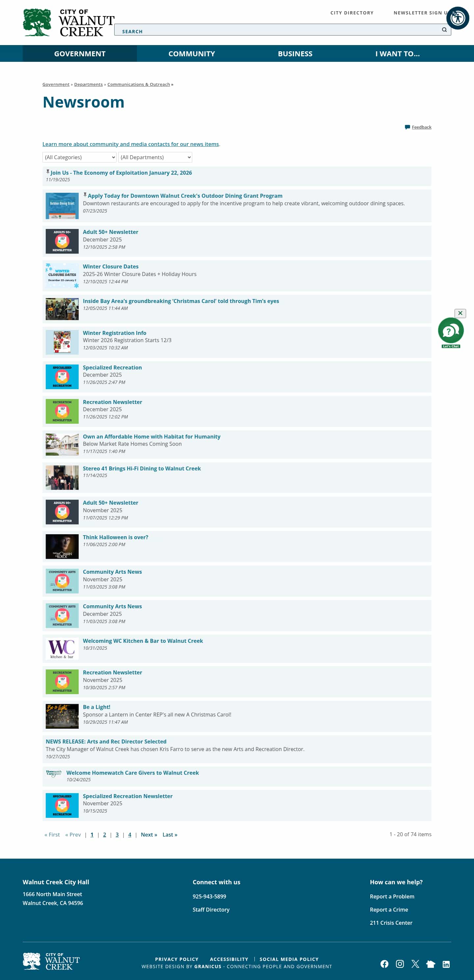This screenshot has height=980, width=474.
Task: Click the Government breadcrumb
Action: click(x=56, y=85)
